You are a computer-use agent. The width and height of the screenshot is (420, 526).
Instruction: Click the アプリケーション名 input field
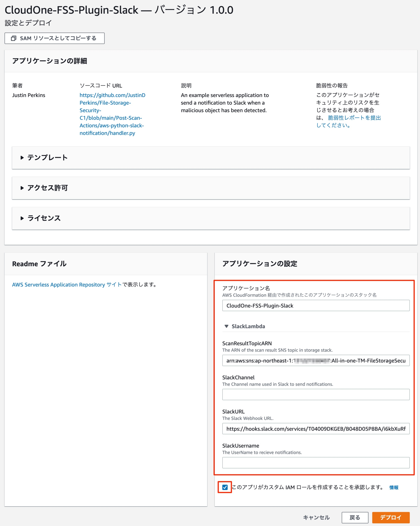316,306
